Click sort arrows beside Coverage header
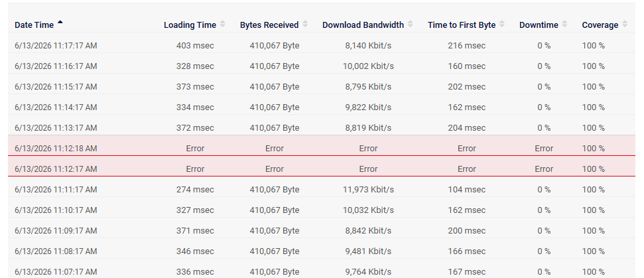This screenshot has height=278, width=644. coord(625,25)
